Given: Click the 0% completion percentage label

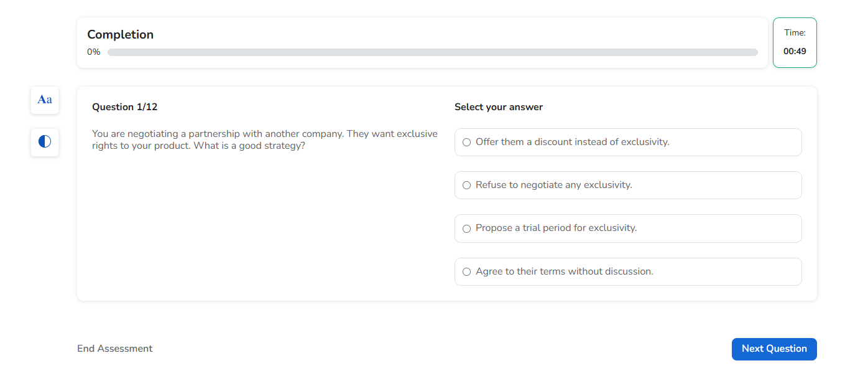Looking at the screenshot, I should coord(94,52).
